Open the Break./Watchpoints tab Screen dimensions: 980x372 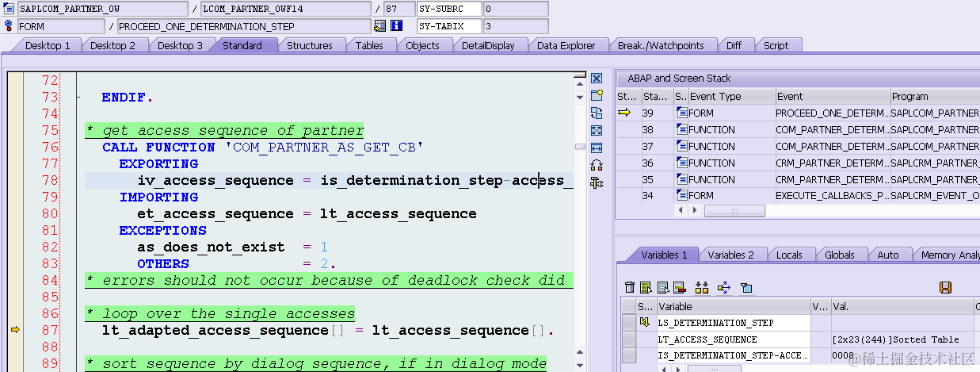pyautogui.click(x=661, y=45)
